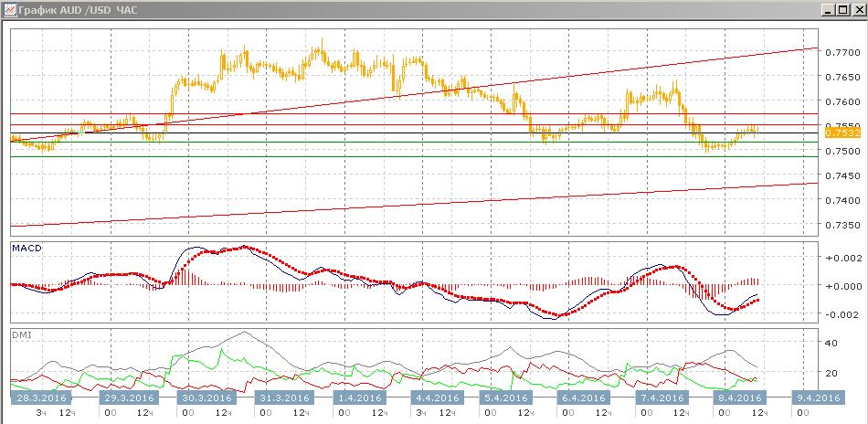Click the window title График AUD/USD ЧАС
868x424 pixels.
(79, 10)
